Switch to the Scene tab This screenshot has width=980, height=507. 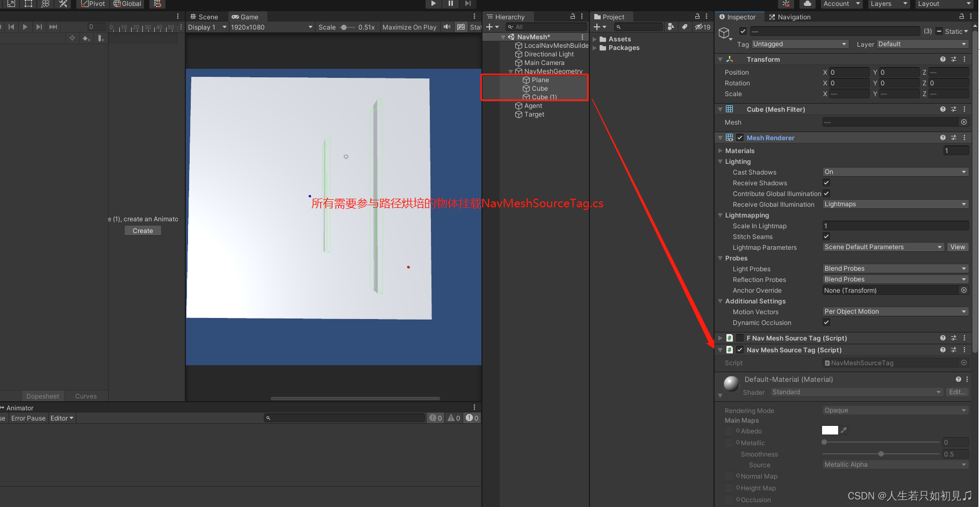206,17
